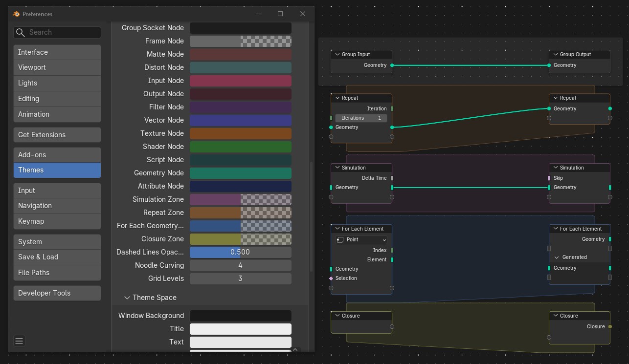Screen dimensions: 629x364
Task: Collapse the right Closure node
Action: pos(555,316)
